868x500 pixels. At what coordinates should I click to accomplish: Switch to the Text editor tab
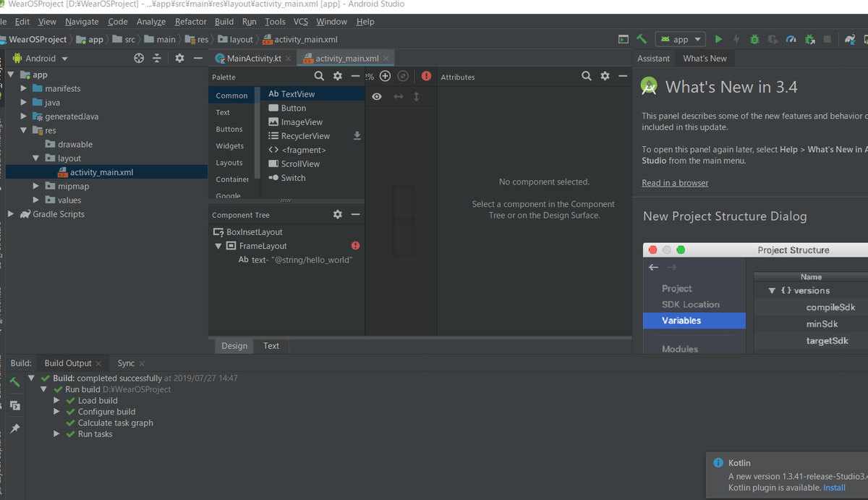(271, 346)
